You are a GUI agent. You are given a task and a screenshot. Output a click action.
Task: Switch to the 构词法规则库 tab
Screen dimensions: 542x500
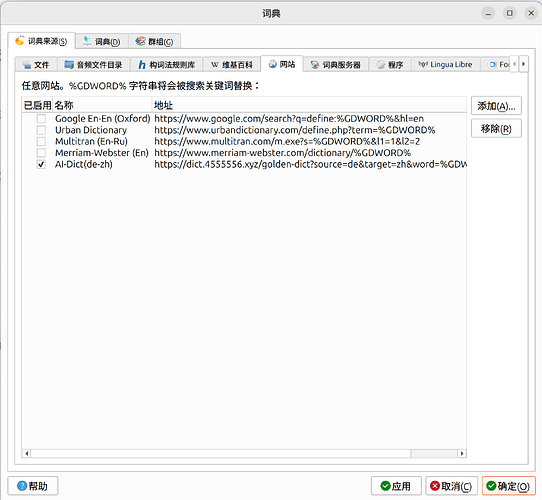pos(166,65)
